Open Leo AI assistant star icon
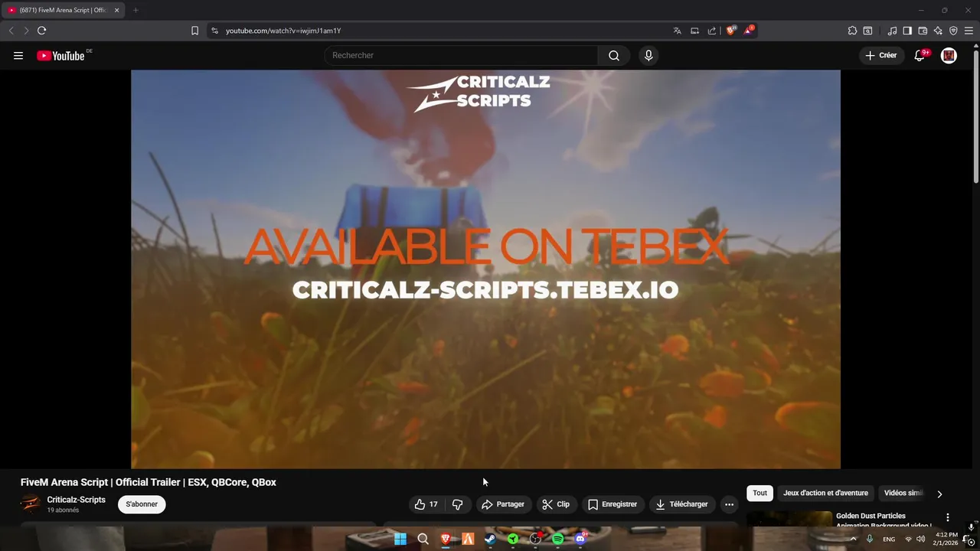The image size is (980, 551). click(x=938, y=31)
